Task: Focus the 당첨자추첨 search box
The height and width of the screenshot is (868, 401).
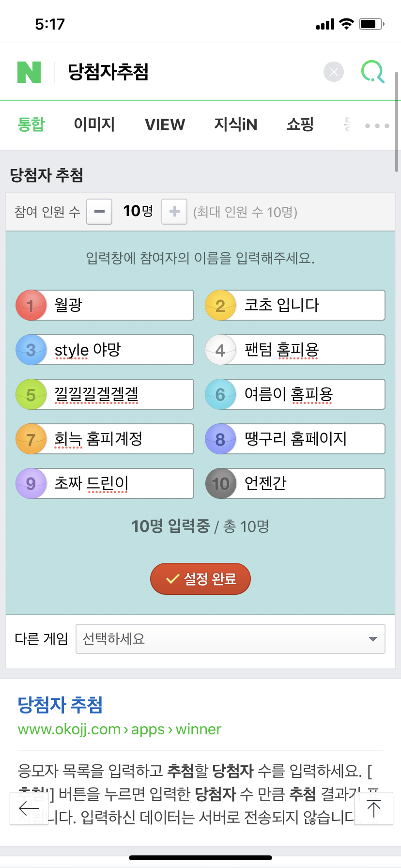Action: point(189,72)
